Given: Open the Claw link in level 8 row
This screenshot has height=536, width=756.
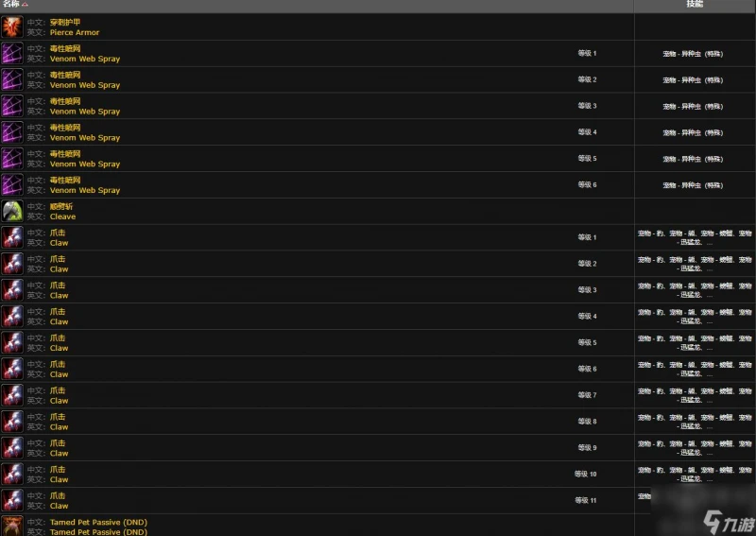Looking at the screenshot, I should coord(59,427).
